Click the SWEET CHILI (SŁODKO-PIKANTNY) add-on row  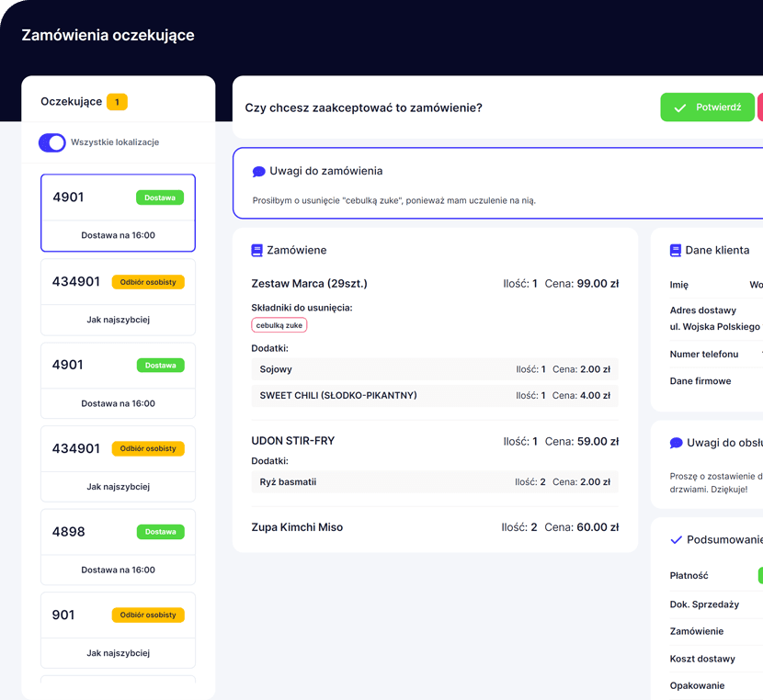pos(435,396)
